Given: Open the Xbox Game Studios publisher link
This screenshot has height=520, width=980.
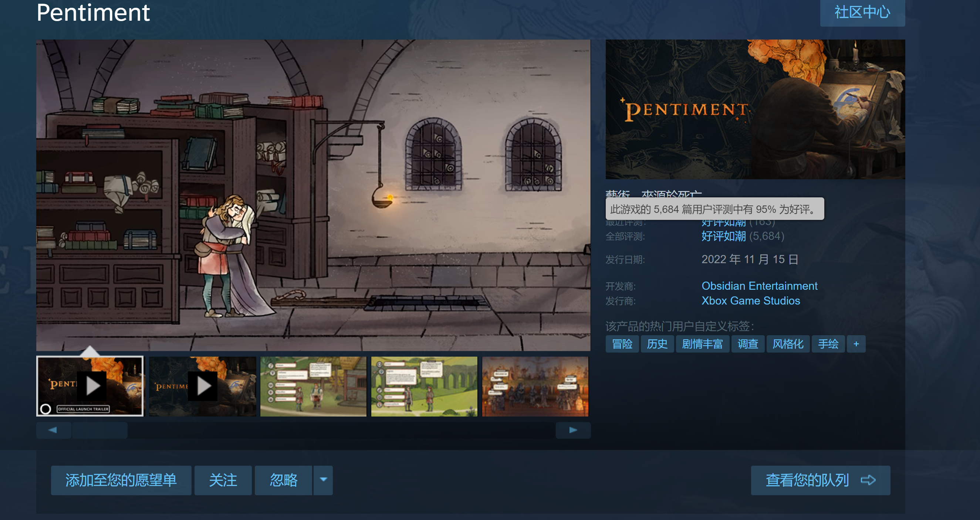Looking at the screenshot, I should click(751, 301).
